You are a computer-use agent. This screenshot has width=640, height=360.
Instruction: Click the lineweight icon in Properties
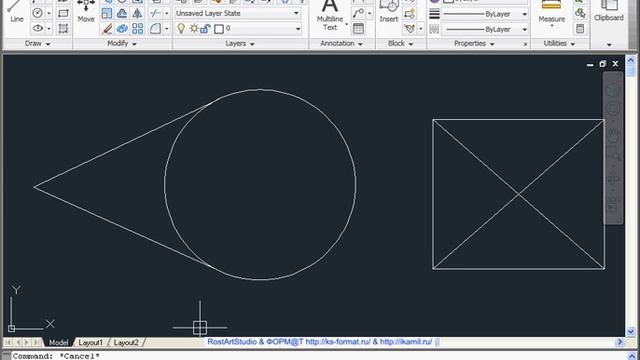tap(435, 14)
